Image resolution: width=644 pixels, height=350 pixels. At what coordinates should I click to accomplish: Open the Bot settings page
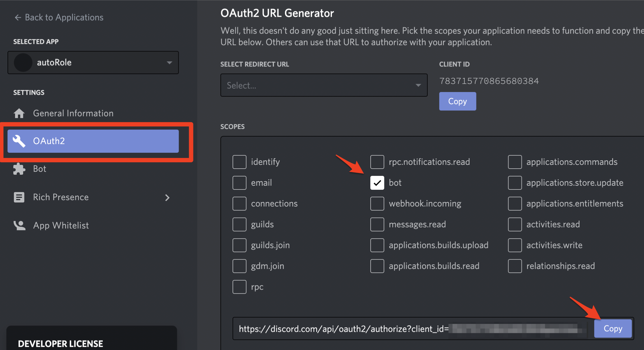click(40, 169)
